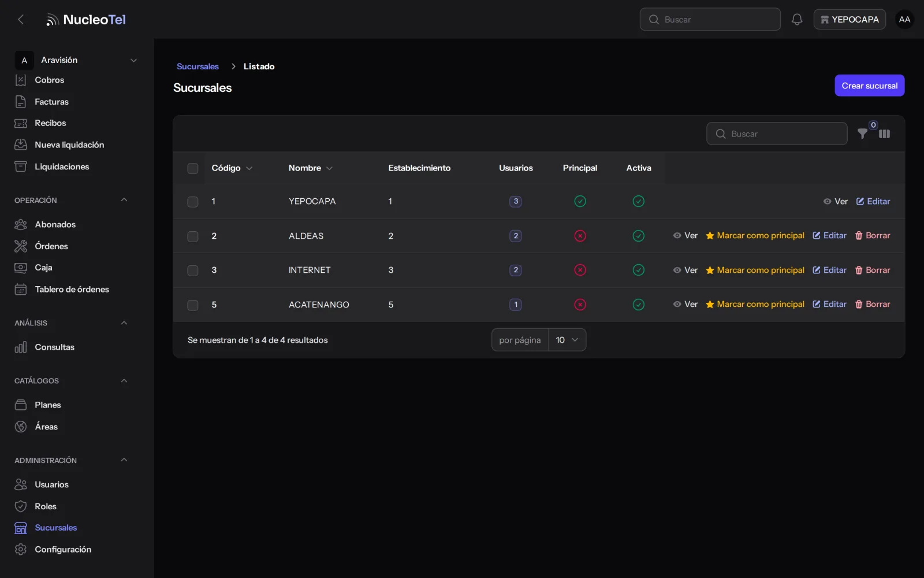924x578 pixels.
Task: Click the Principal status icon for ALDEAS
Action: [580, 236]
